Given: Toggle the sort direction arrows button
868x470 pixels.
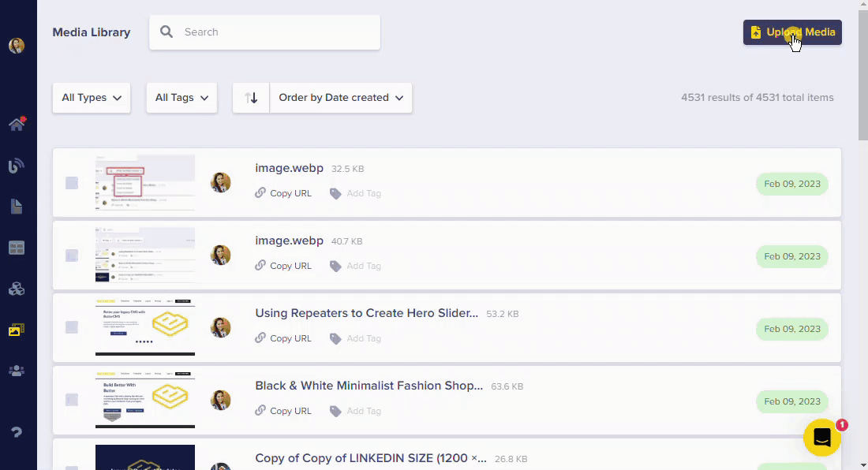Looking at the screenshot, I should [251, 98].
